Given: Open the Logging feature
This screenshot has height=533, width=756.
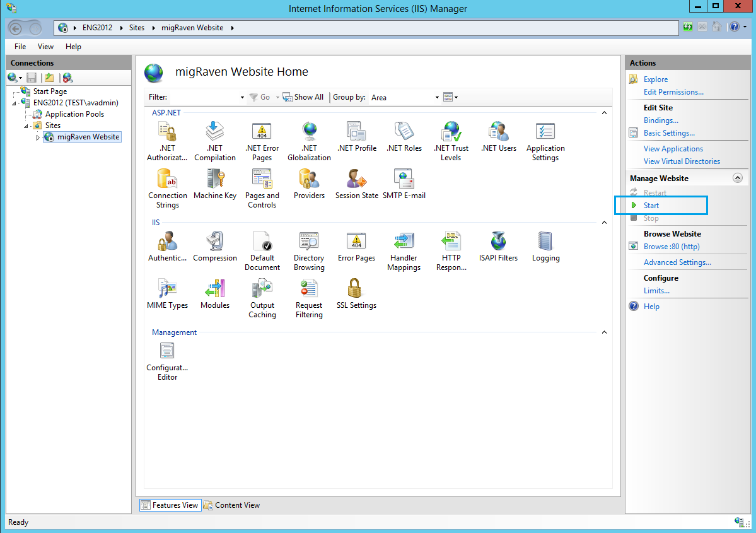Looking at the screenshot, I should (545, 247).
